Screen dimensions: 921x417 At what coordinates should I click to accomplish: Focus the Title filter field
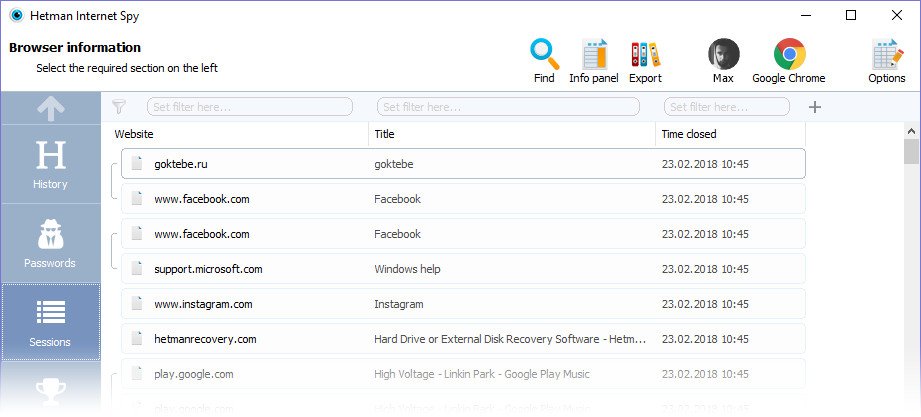coord(508,107)
